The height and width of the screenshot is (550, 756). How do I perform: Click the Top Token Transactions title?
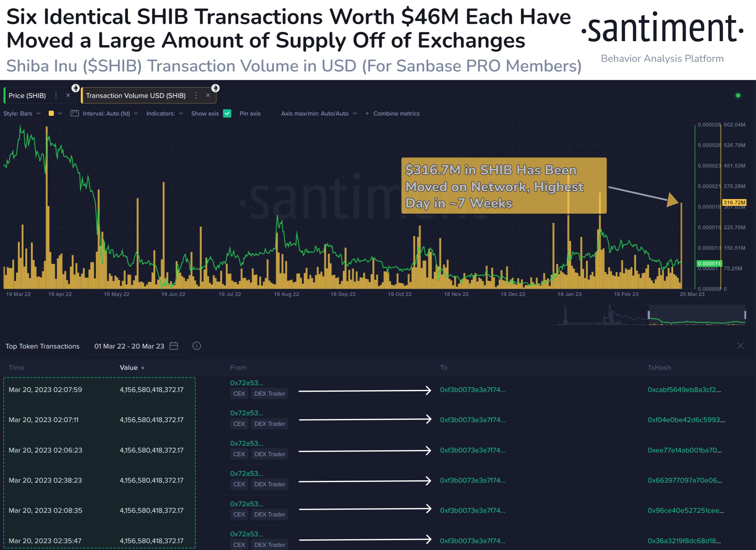pos(42,346)
